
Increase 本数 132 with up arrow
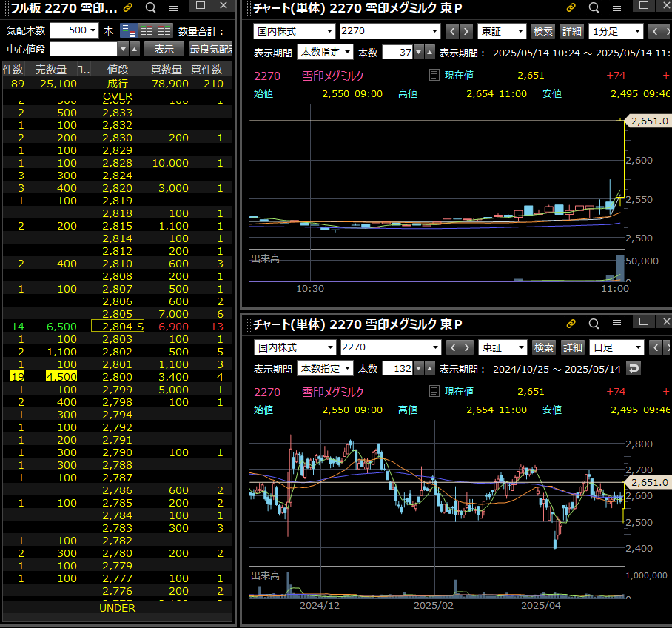point(429,369)
